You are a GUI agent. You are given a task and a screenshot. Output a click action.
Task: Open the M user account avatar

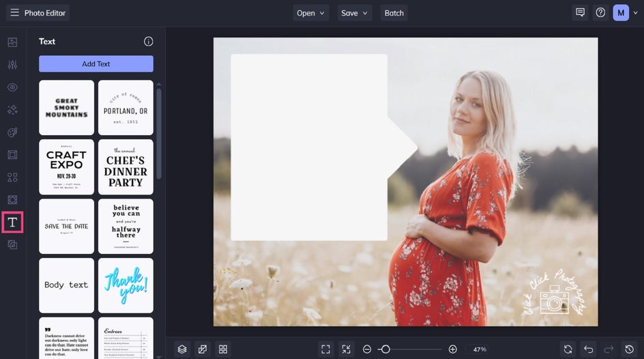click(x=621, y=13)
